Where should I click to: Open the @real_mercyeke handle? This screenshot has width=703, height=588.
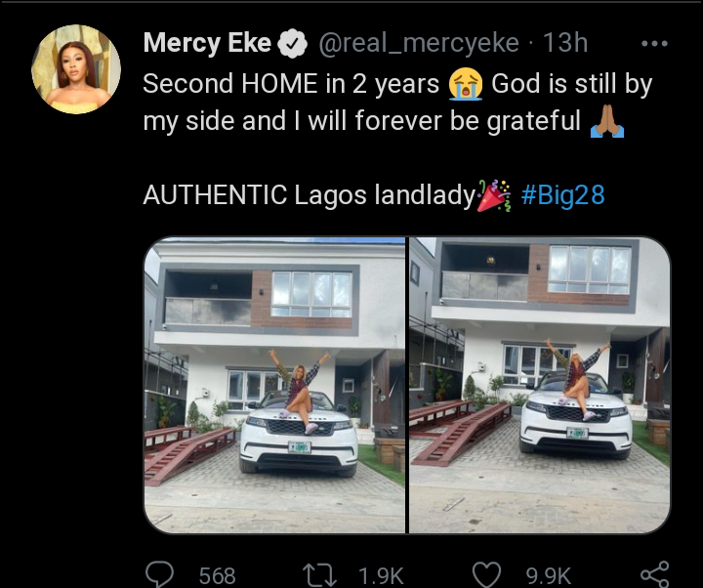[419, 43]
